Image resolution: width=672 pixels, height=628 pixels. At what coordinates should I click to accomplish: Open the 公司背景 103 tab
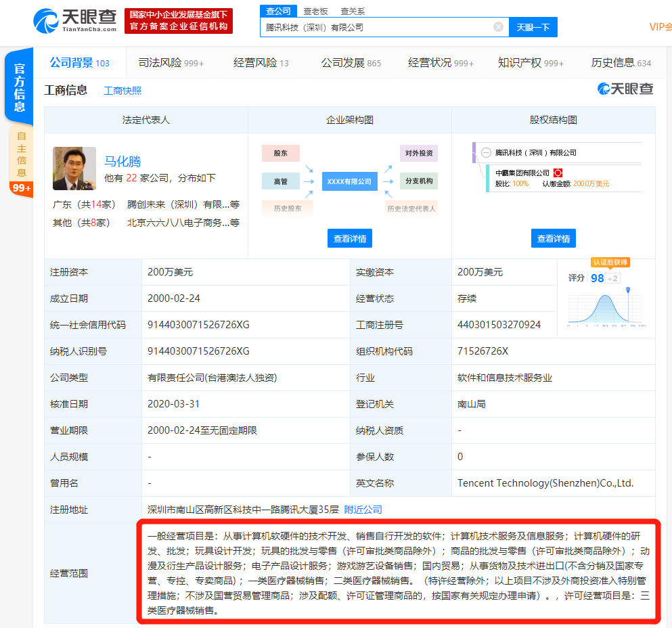79,62
